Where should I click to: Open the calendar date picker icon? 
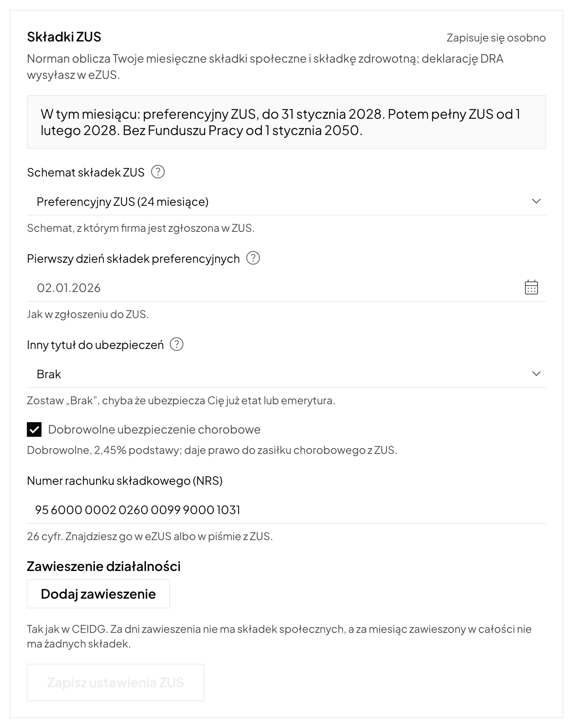[x=531, y=287]
